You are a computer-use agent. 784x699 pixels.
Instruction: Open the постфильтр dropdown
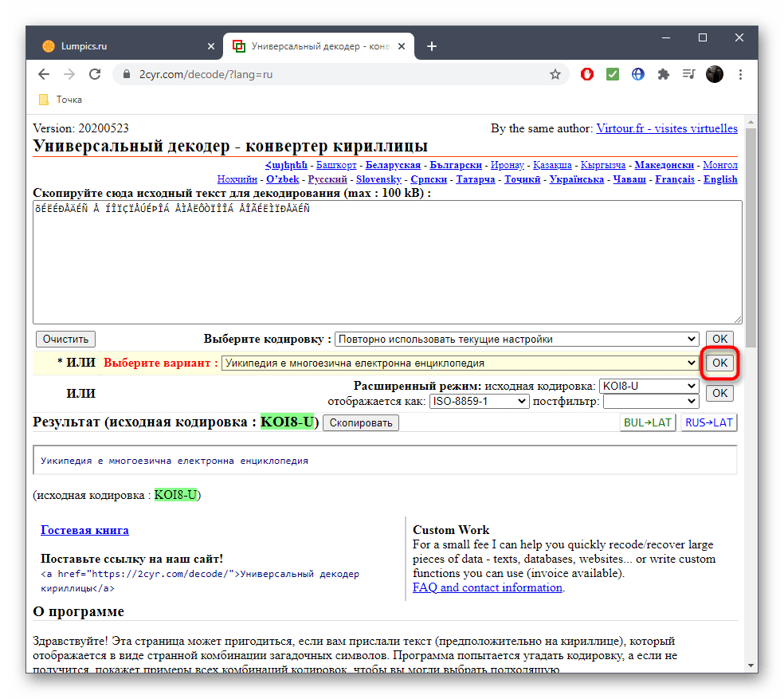click(650, 401)
